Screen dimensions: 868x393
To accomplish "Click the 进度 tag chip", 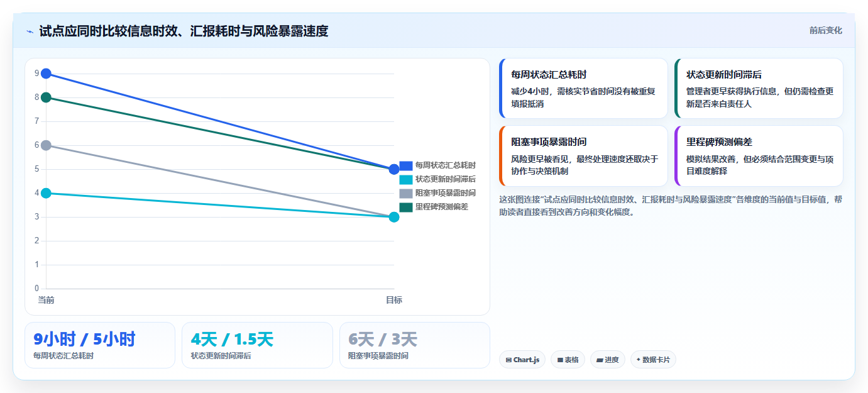I will point(607,360).
